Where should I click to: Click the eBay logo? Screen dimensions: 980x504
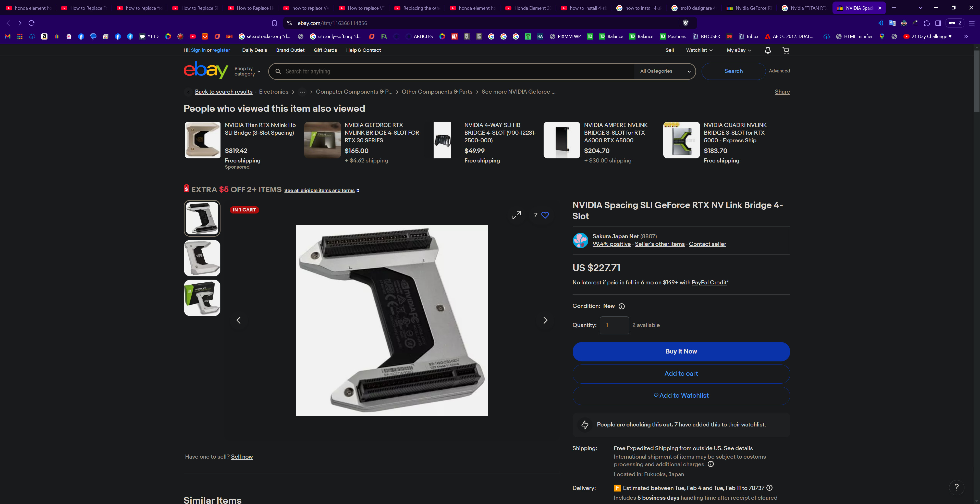coord(206,70)
